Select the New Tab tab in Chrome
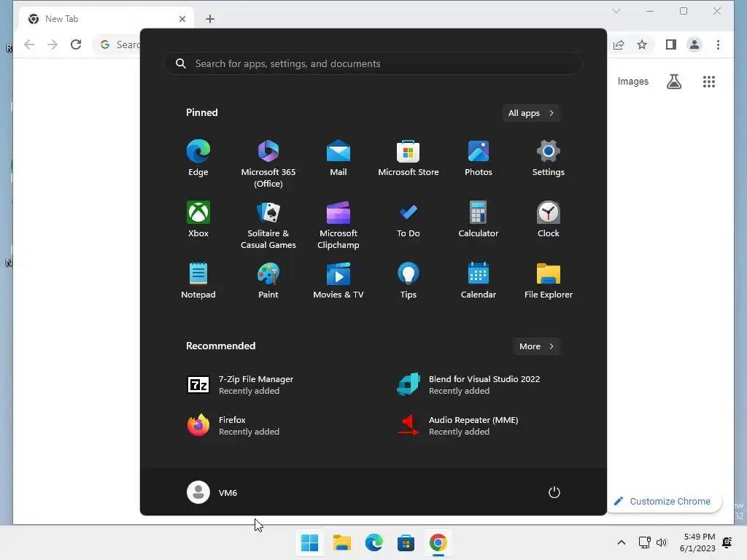This screenshot has height=560, width=747. pos(107,19)
